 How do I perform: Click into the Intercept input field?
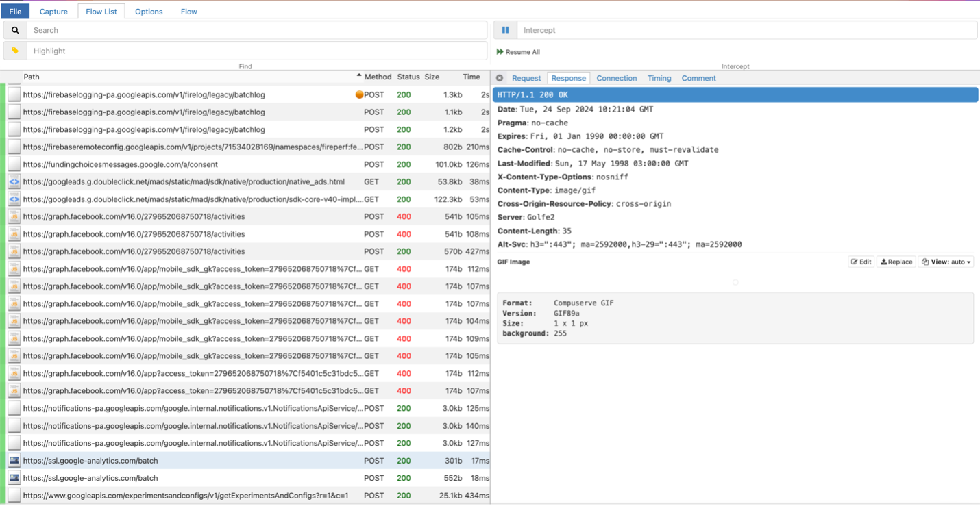coord(747,30)
